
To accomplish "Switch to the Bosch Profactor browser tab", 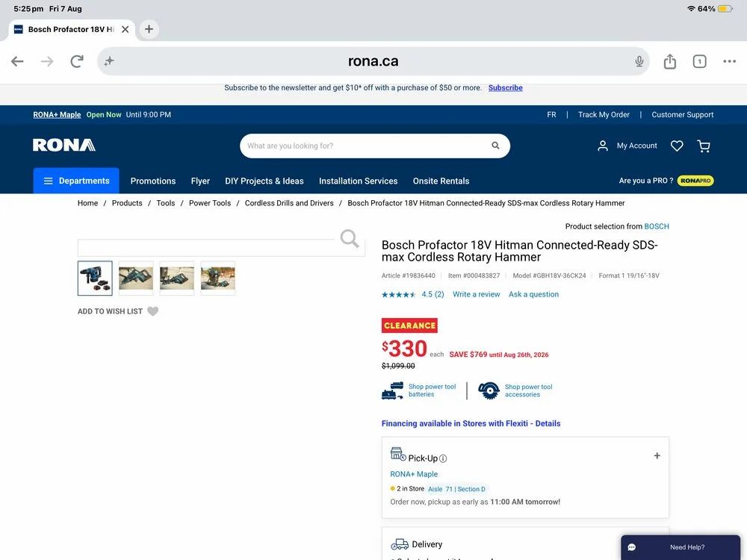I will [x=72, y=29].
